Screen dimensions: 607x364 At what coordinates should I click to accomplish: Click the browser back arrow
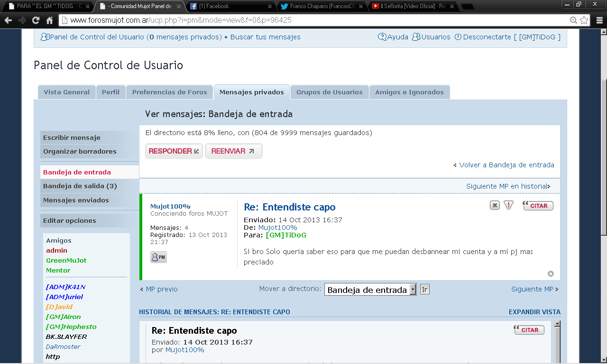click(8, 20)
